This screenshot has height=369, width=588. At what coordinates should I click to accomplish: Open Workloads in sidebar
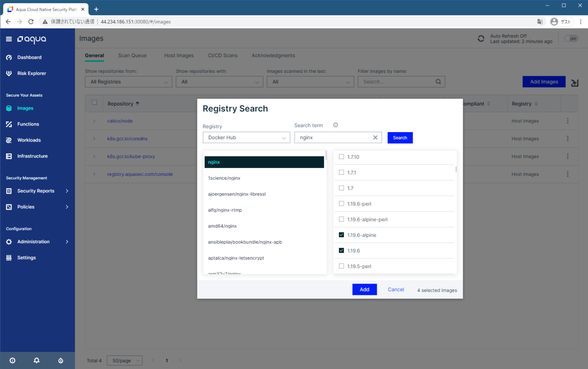29,140
